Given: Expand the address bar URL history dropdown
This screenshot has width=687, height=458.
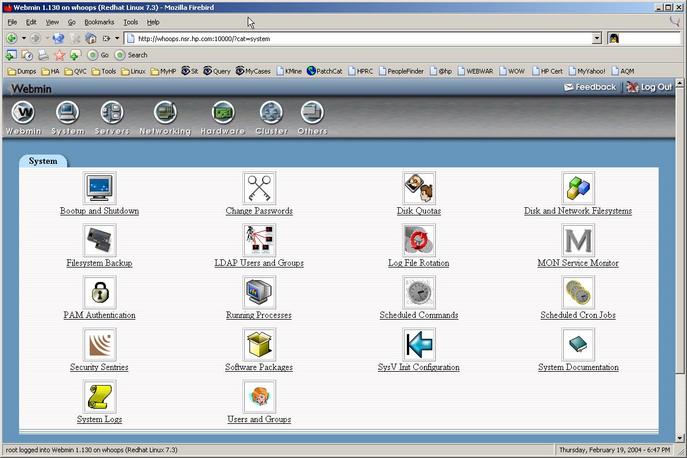Looking at the screenshot, I should (x=597, y=38).
